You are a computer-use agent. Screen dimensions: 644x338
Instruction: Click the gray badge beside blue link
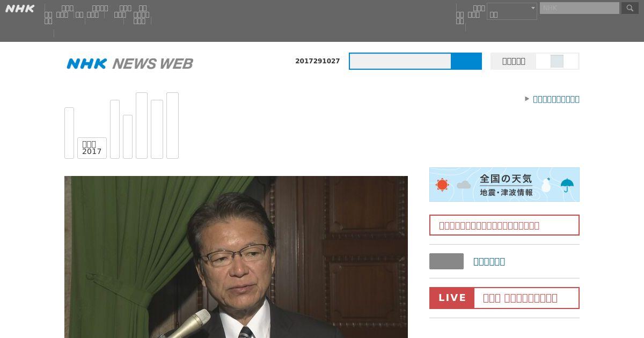[447, 261]
